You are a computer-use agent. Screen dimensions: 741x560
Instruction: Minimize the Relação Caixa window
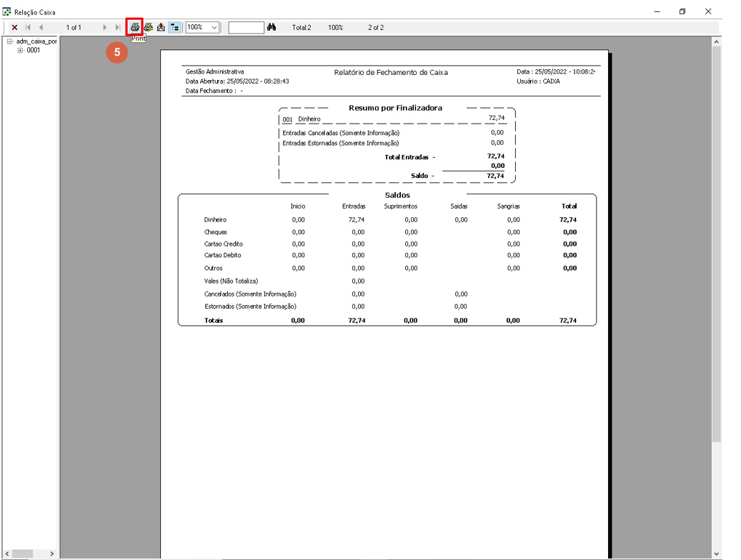(x=657, y=11)
